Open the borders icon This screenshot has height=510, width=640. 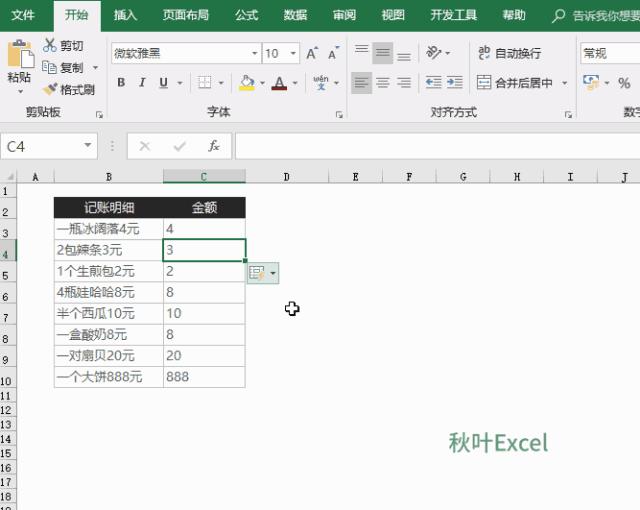[x=204, y=83]
